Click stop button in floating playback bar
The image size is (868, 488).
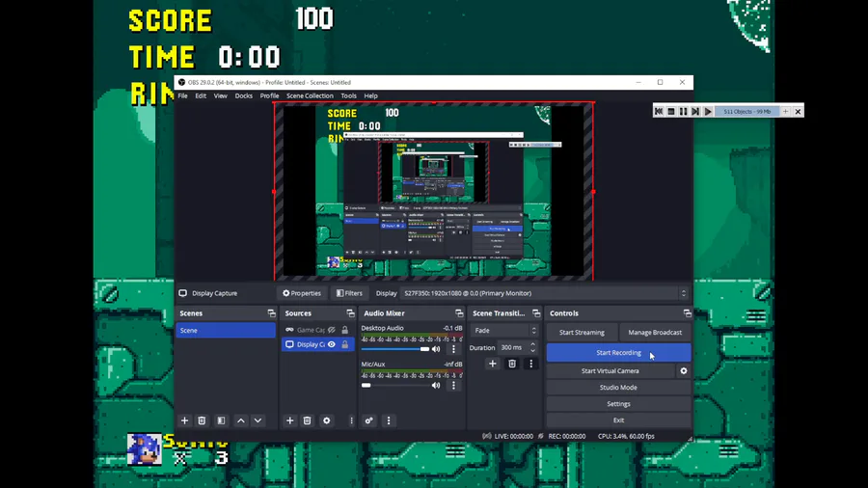point(671,111)
